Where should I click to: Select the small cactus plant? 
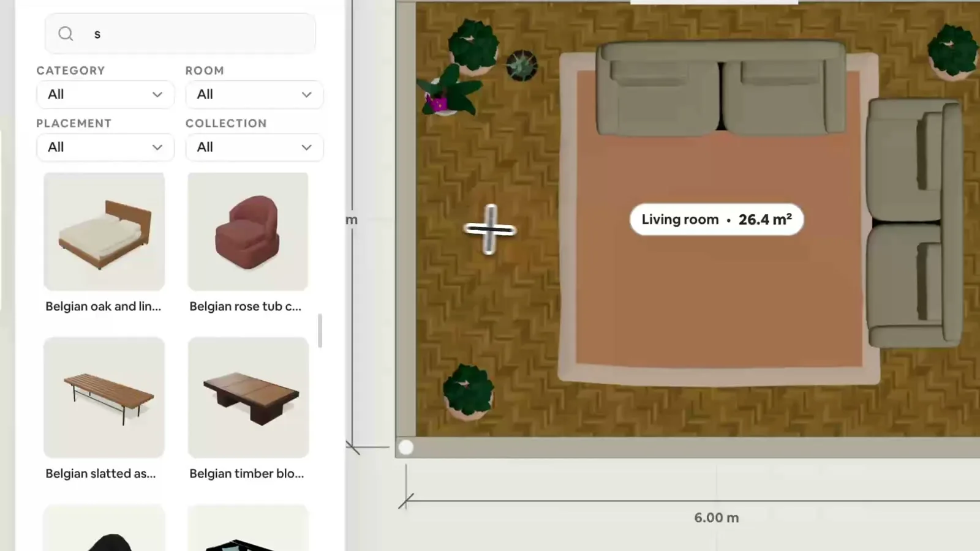[522, 65]
